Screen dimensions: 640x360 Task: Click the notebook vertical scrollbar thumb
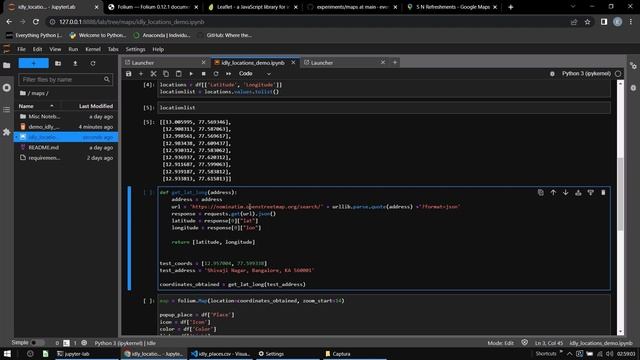click(x=620, y=195)
